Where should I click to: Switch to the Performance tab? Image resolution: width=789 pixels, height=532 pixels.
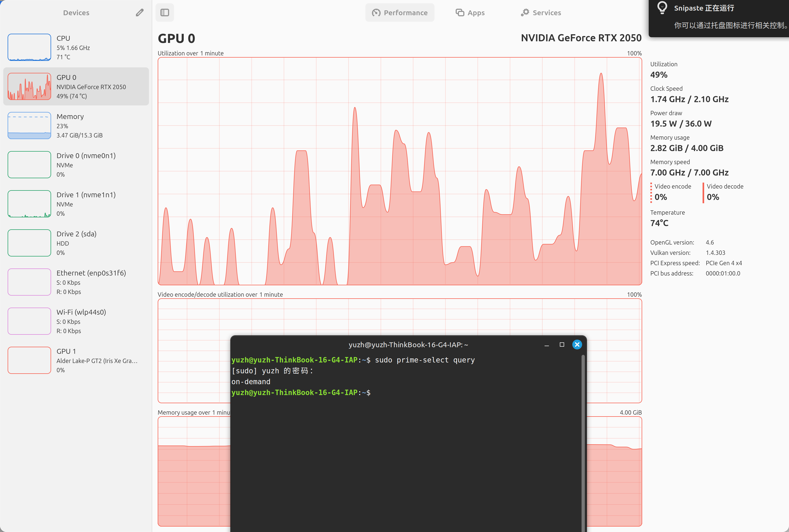(400, 12)
